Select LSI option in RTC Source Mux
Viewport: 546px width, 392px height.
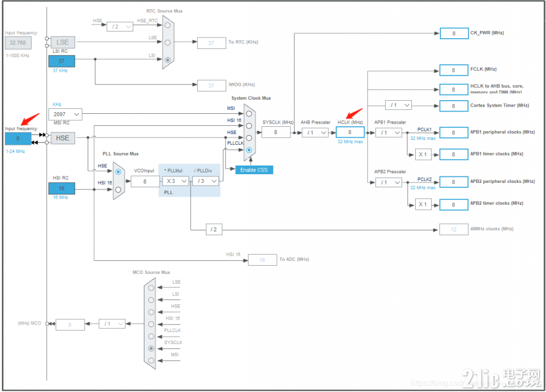(167, 60)
